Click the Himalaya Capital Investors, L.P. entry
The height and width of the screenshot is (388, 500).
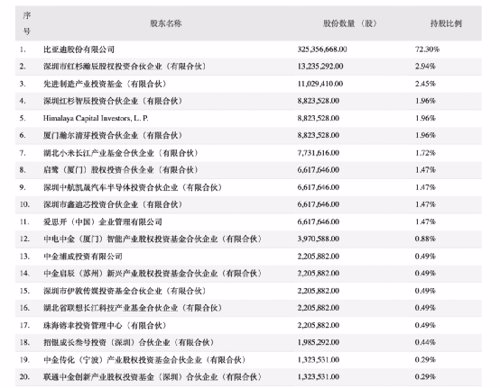(x=96, y=118)
